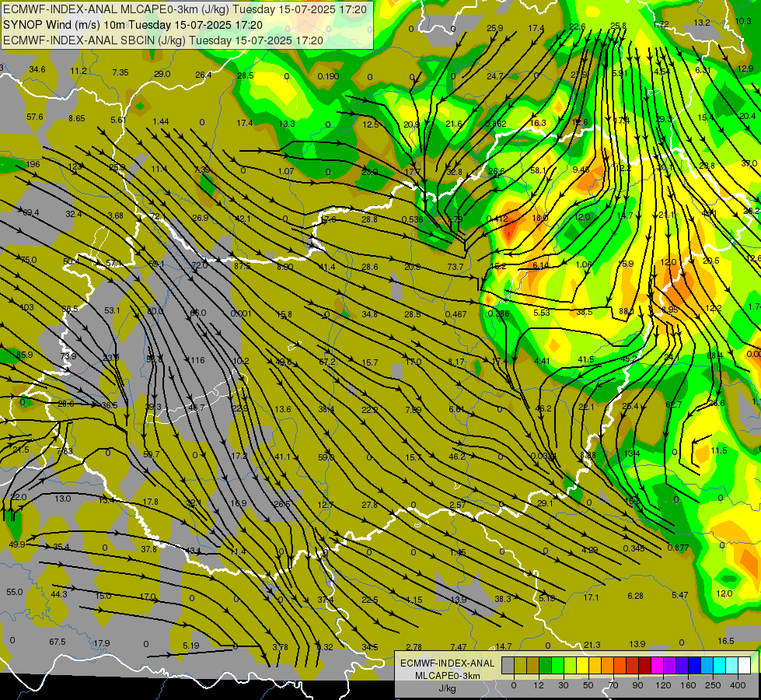Click legend scale label '50'
Viewport: 761px width, 700px height.
coord(588,685)
